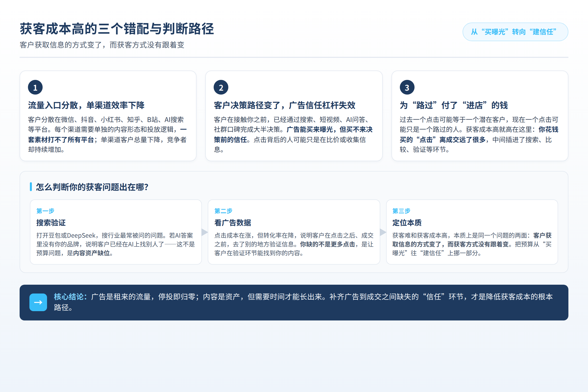Click the 定位本质 step title
Viewport: 588px width, 392px height.
407,223
